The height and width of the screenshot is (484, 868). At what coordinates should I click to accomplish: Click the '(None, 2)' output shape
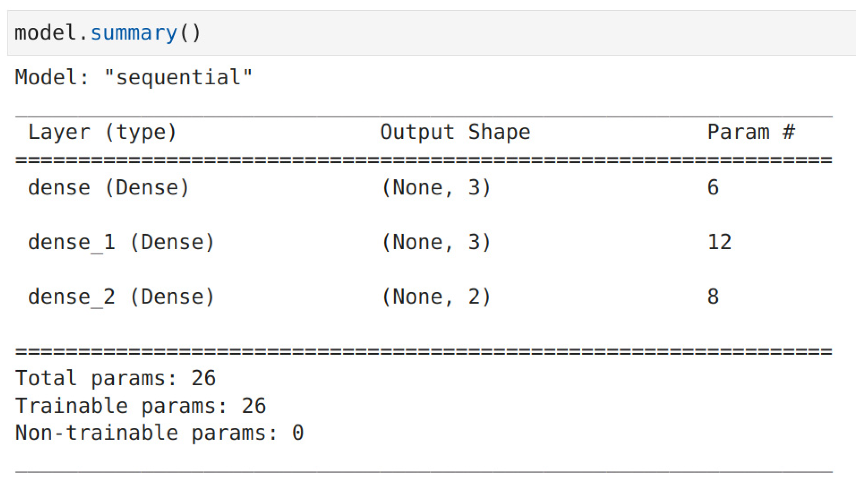pyautogui.click(x=436, y=297)
